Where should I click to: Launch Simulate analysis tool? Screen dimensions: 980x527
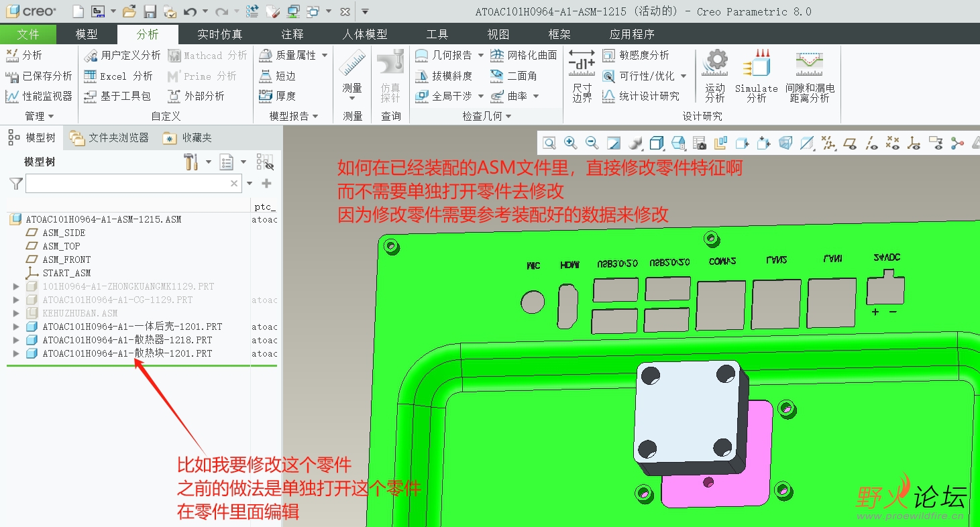756,76
